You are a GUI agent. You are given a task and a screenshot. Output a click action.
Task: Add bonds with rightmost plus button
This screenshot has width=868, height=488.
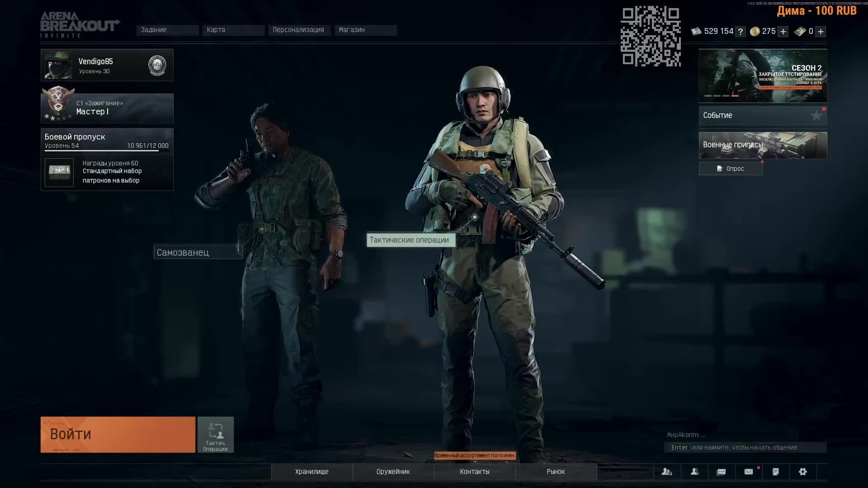[x=821, y=32]
